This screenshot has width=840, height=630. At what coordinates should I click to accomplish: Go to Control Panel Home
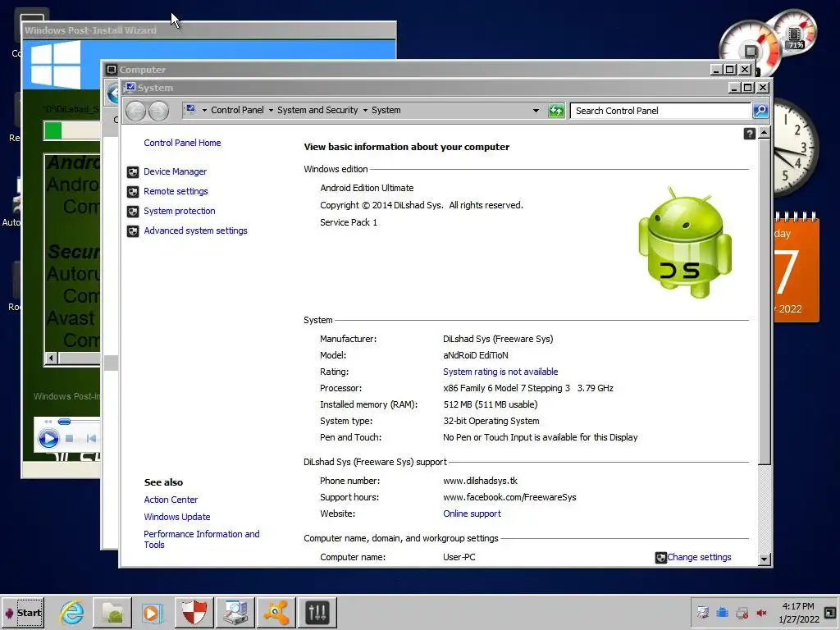182,143
